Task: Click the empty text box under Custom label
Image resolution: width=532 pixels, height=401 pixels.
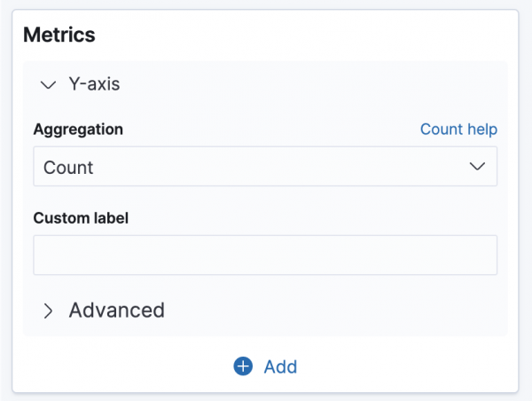Action: click(x=265, y=256)
